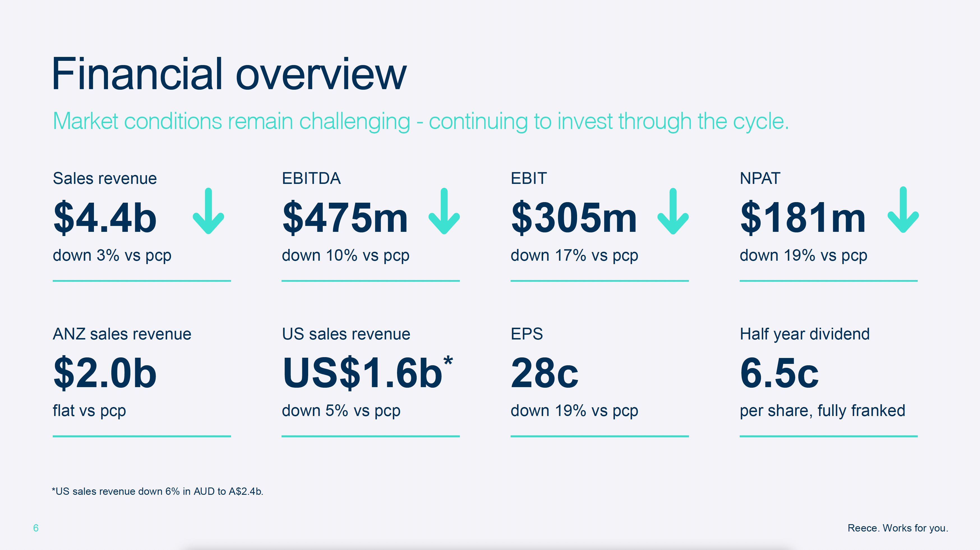Select the $2.0b ANZ sales revenue value

(105, 373)
